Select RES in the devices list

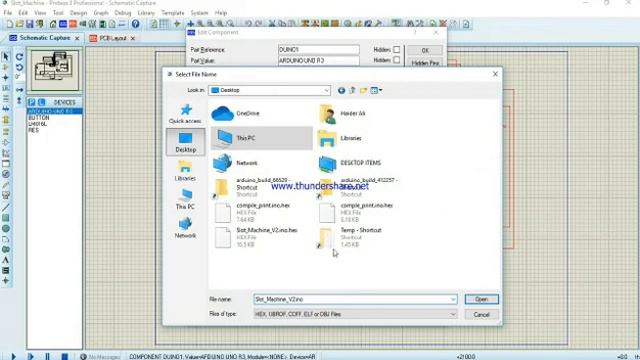[x=33, y=130]
